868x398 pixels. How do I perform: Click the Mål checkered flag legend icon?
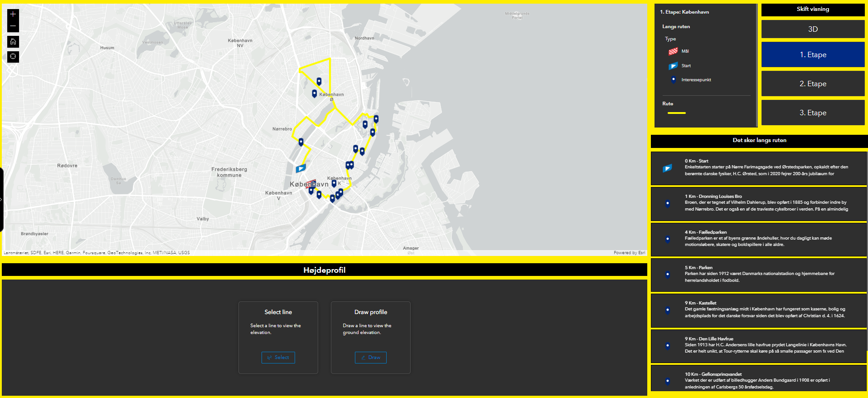(673, 51)
